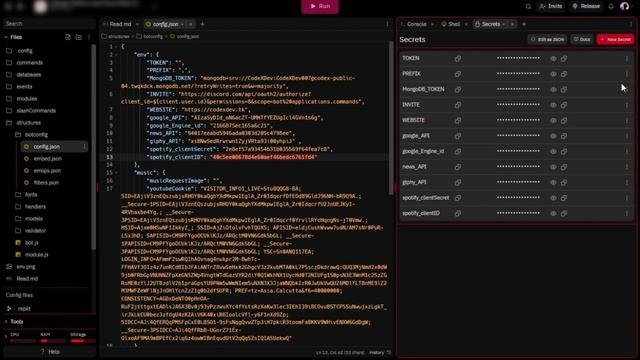640x360 pixels.
Task: Open embed.json file
Action: 47,158
